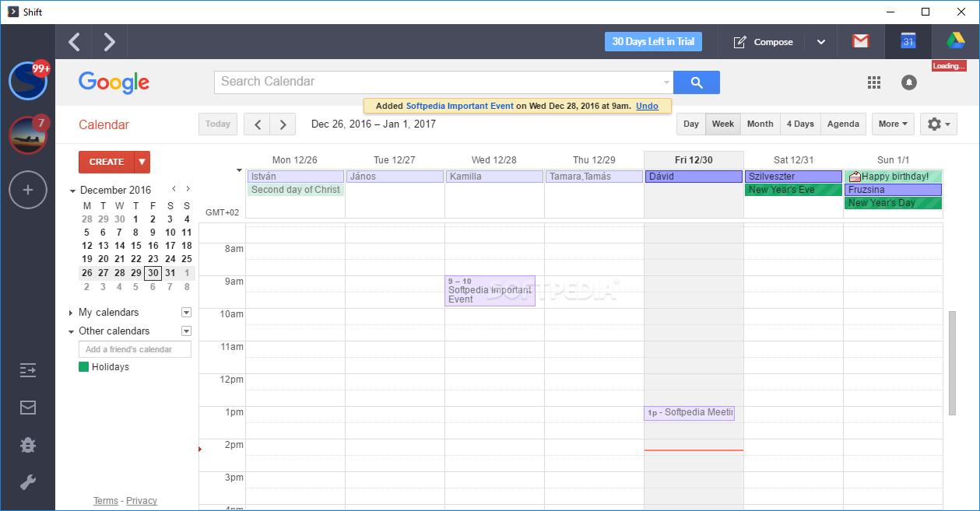Open the sidebar wrench settings icon
Screen dimensions: 980x511
pyautogui.click(x=28, y=482)
